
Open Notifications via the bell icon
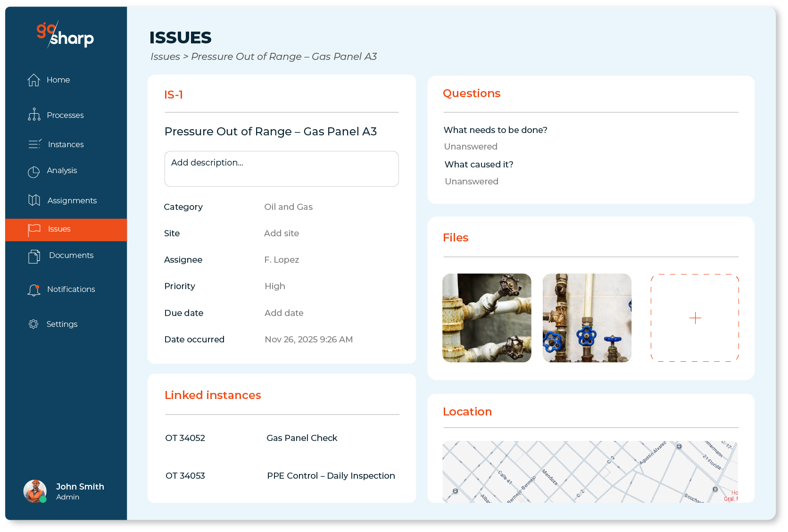34,290
